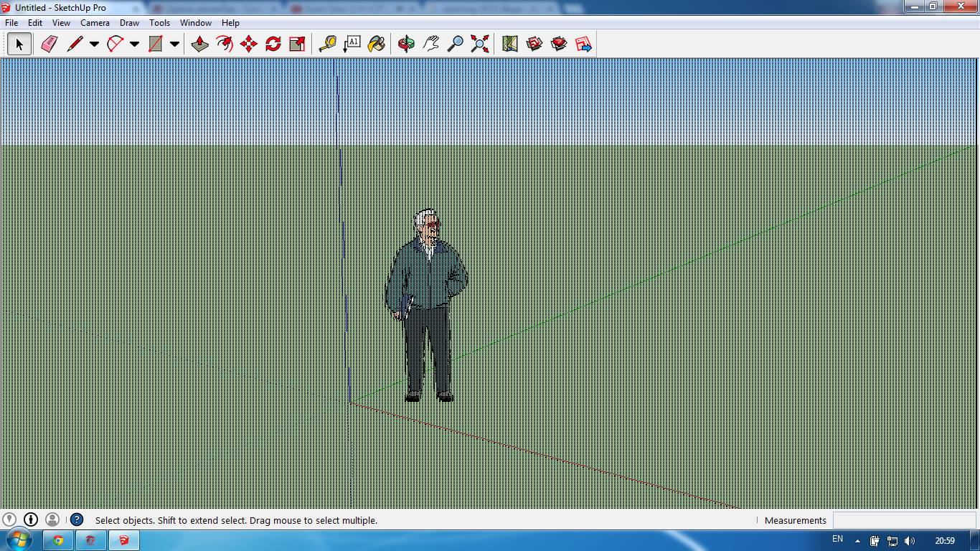Toggle the sign-in user status icon
980x551 pixels.
[x=52, y=519]
